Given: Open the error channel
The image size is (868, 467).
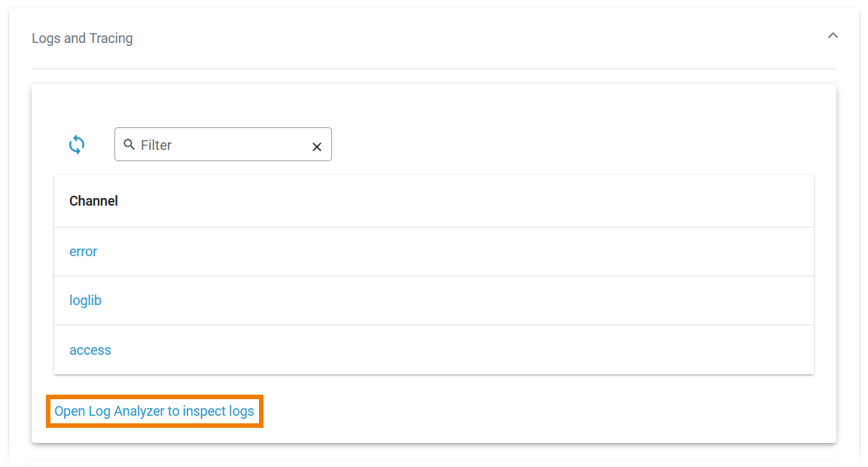Looking at the screenshot, I should pyautogui.click(x=83, y=252).
